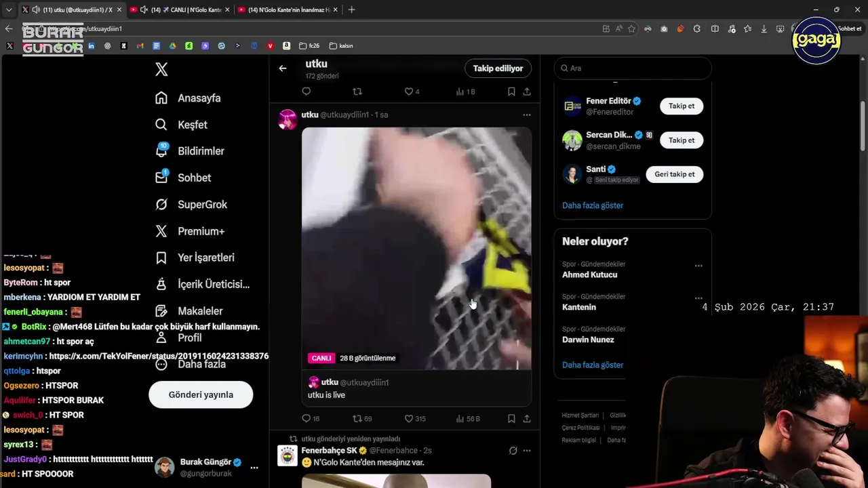Play utku's CANLI live video thumbnail

[x=416, y=249]
